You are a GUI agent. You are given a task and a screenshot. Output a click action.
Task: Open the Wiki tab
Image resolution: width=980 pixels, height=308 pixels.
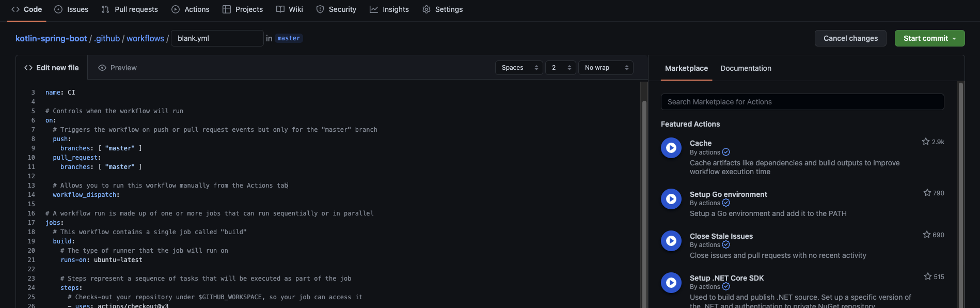[290, 9]
